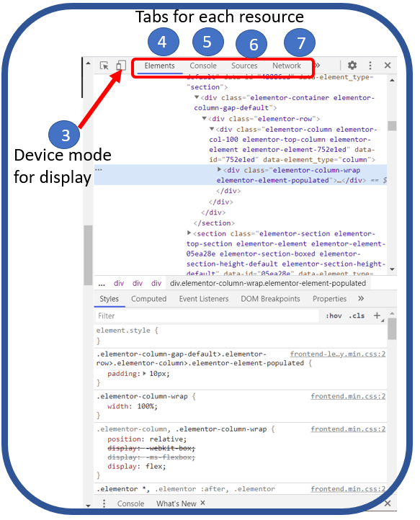Focus the styles Filter field

207,315
